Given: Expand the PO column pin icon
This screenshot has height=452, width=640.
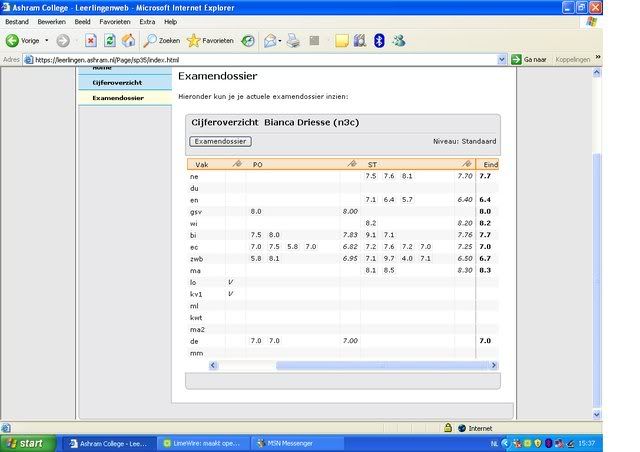Looking at the screenshot, I should coord(351,164).
